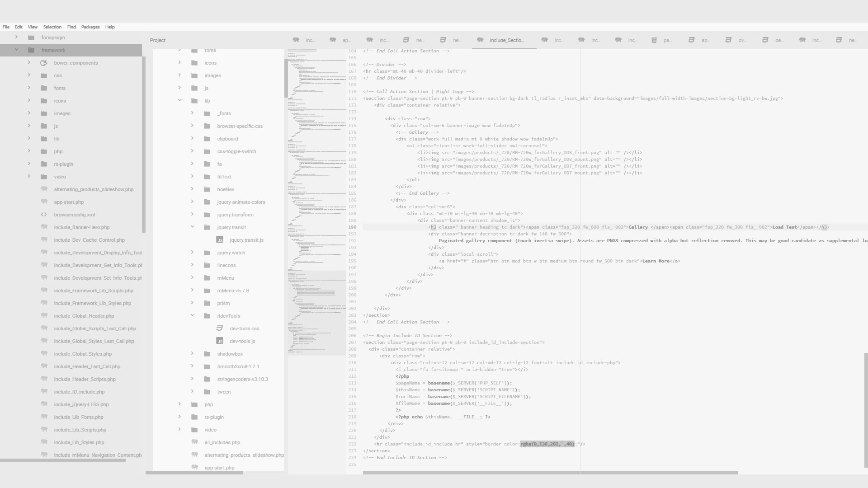Open the Packages menu
868x488 pixels.
90,27
